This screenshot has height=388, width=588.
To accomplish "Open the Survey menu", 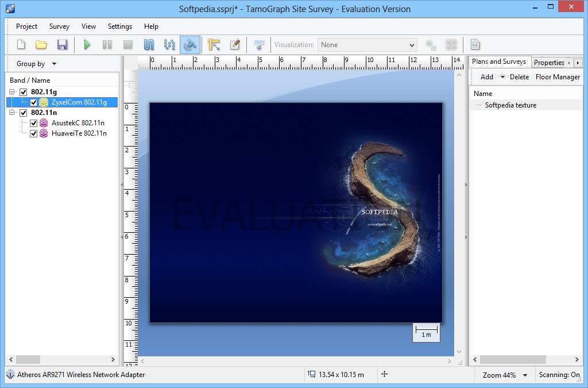I will [x=59, y=26].
